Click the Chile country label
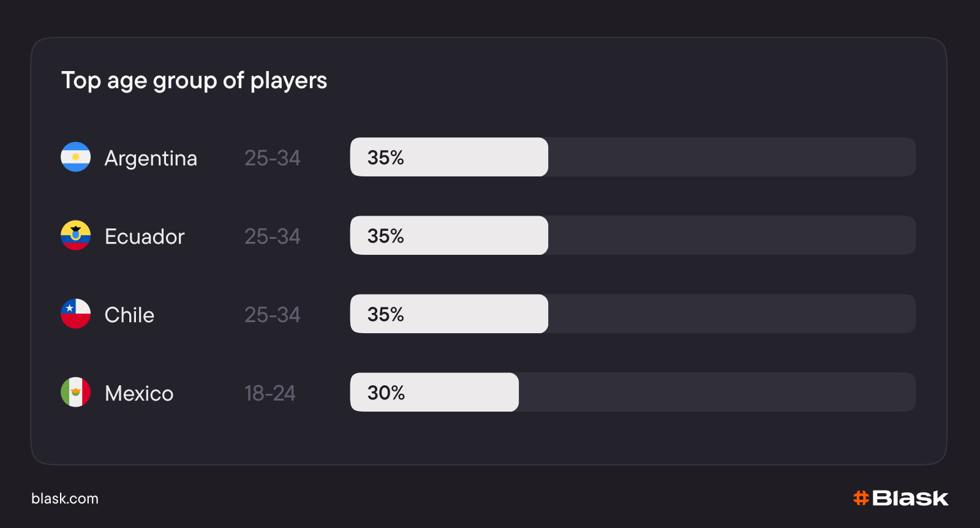Screen dimensions: 980x528 pos(129,315)
